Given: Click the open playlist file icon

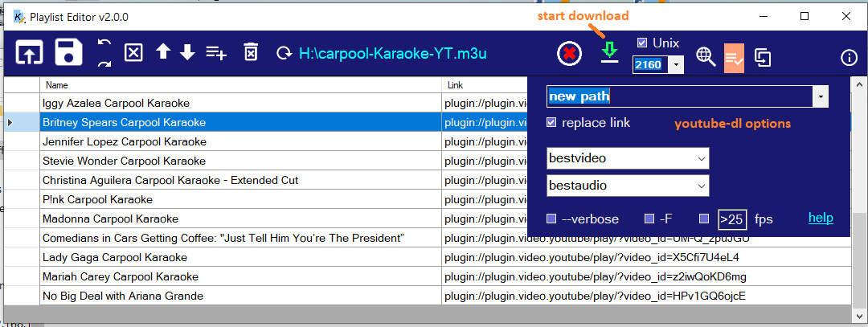Looking at the screenshot, I should pyautogui.click(x=31, y=53).
